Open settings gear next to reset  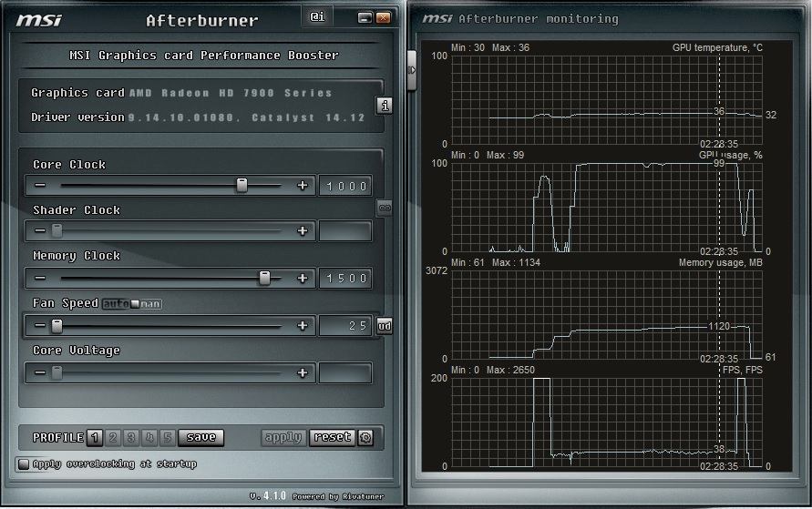click(365, 438)
